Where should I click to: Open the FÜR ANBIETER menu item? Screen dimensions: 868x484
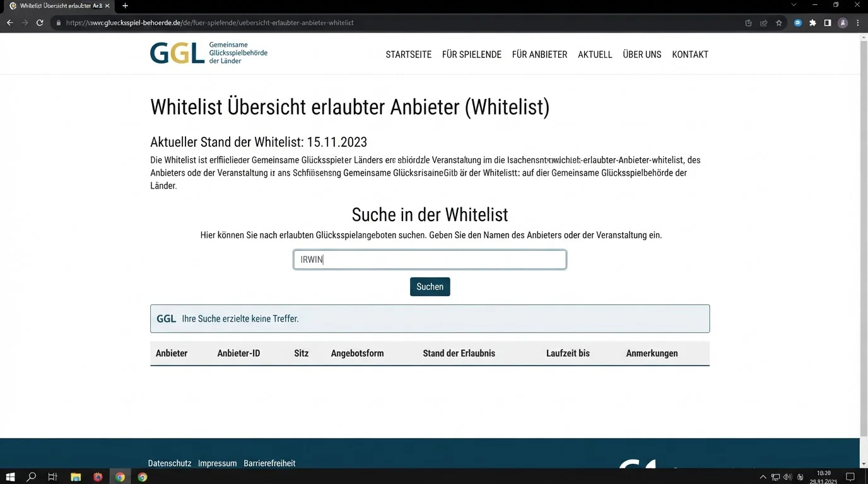540,55
